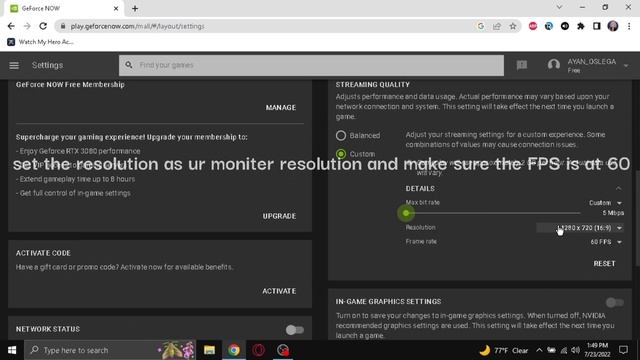Viewport: 640px width, 360px height.
Task: Open the GeForce NOW hamburger menu
Action: point(14,65)
